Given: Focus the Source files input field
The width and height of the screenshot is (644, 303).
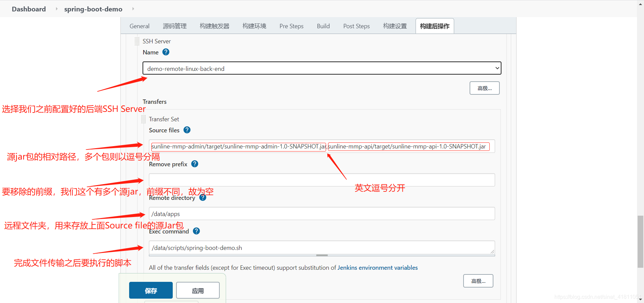Looking at the screenshot, I should coord(322,146).
